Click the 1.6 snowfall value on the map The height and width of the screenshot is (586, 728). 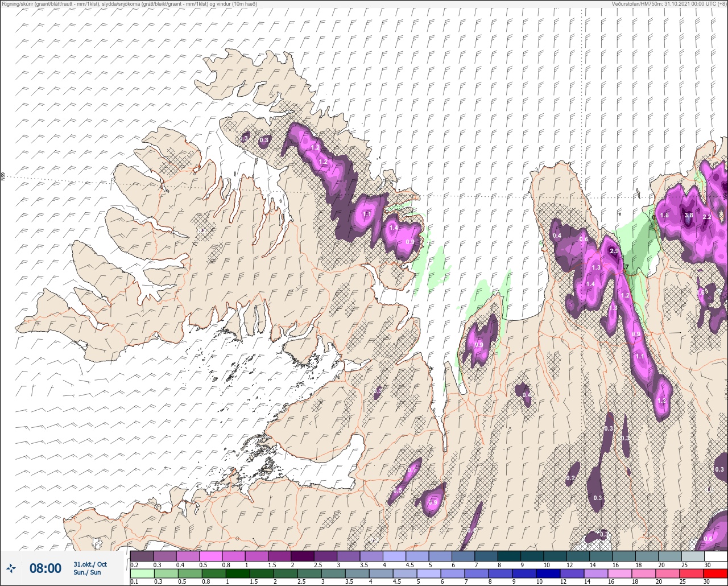click(x=664, y=215)
